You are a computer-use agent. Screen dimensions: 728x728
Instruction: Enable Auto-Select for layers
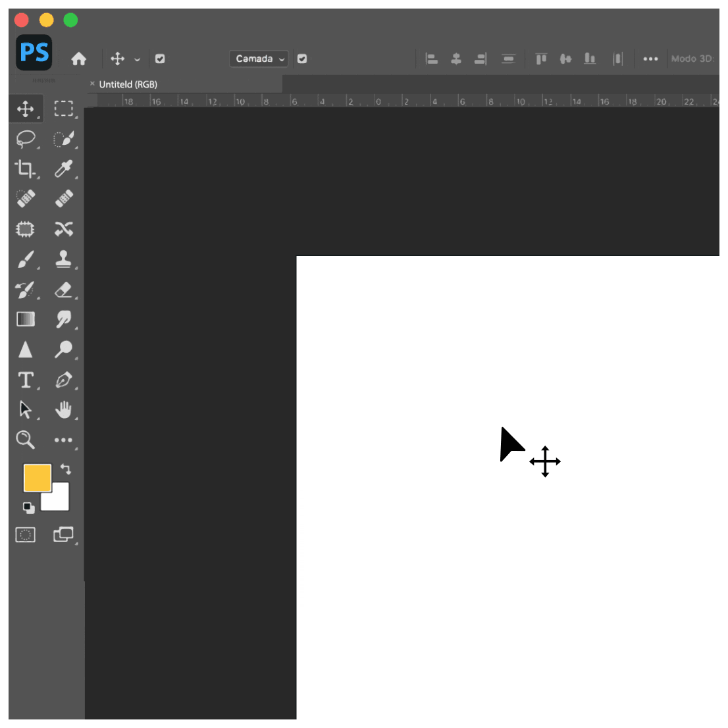160,59
